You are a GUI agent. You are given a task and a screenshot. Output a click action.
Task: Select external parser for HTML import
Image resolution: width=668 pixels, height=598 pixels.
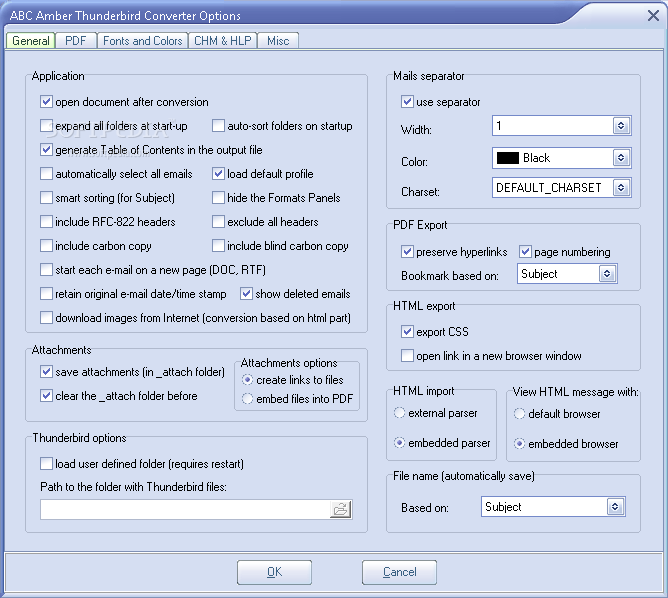click(x=399, y=413)
